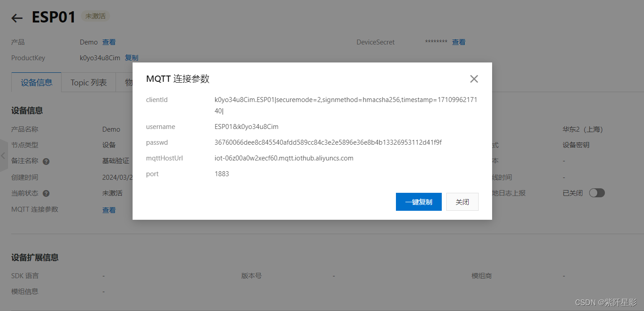
Task: Collapse the left side panel chevron
Action: point(3,155)
